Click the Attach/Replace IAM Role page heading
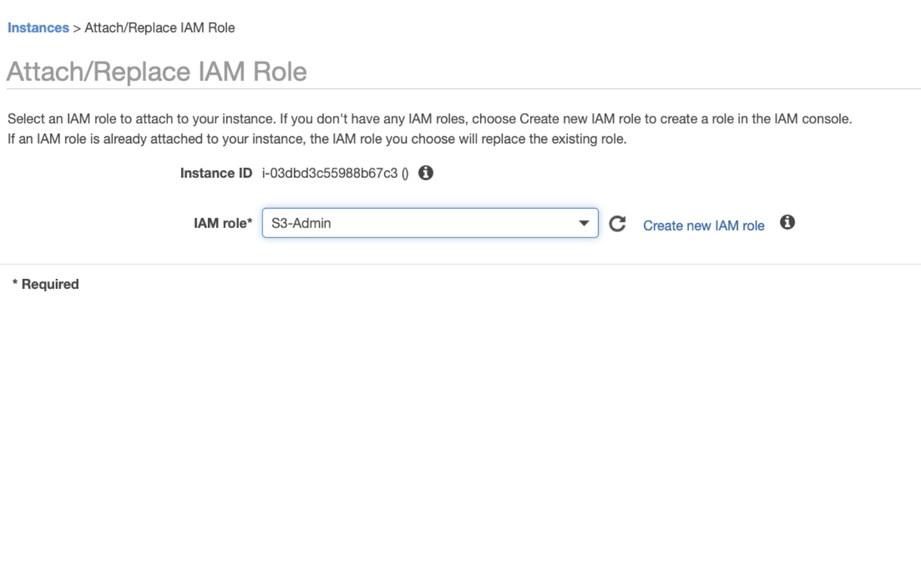Image resolution: width=921 pixels, height=588 pixels. (157, 72)
